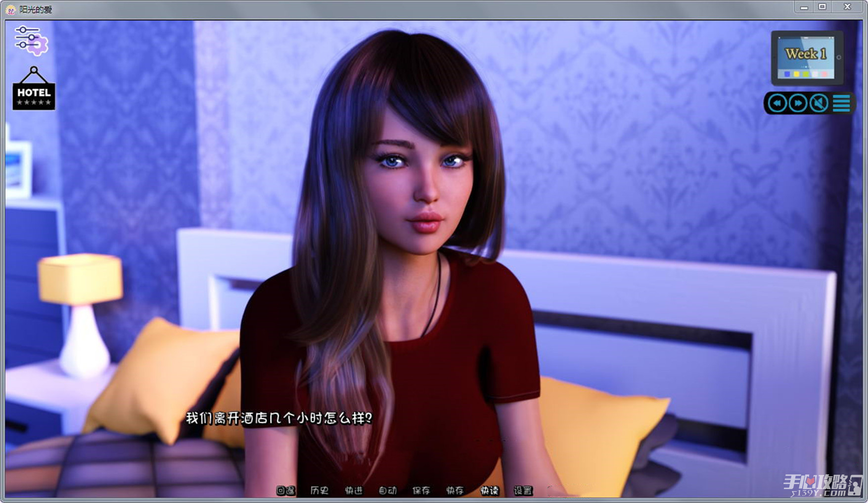Toggle 快进 skip mode

click(x=354, y=490)
